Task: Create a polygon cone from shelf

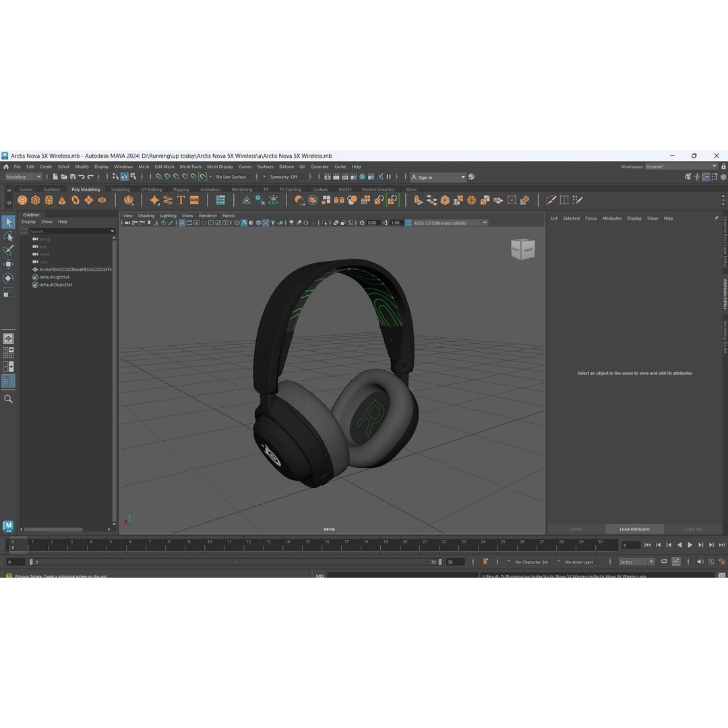Action: click(62, 200)
